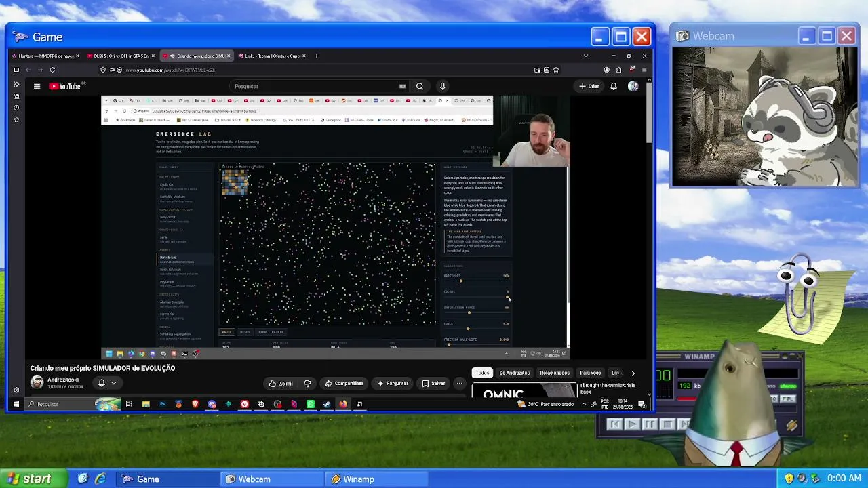
Task: Open the shield site info in address bar
Action: 103,70
